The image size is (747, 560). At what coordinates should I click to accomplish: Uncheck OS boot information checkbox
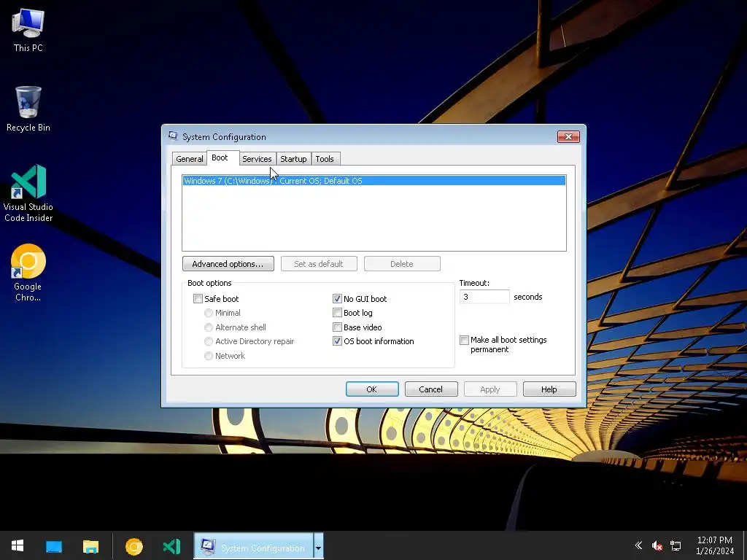coord(337,341)
